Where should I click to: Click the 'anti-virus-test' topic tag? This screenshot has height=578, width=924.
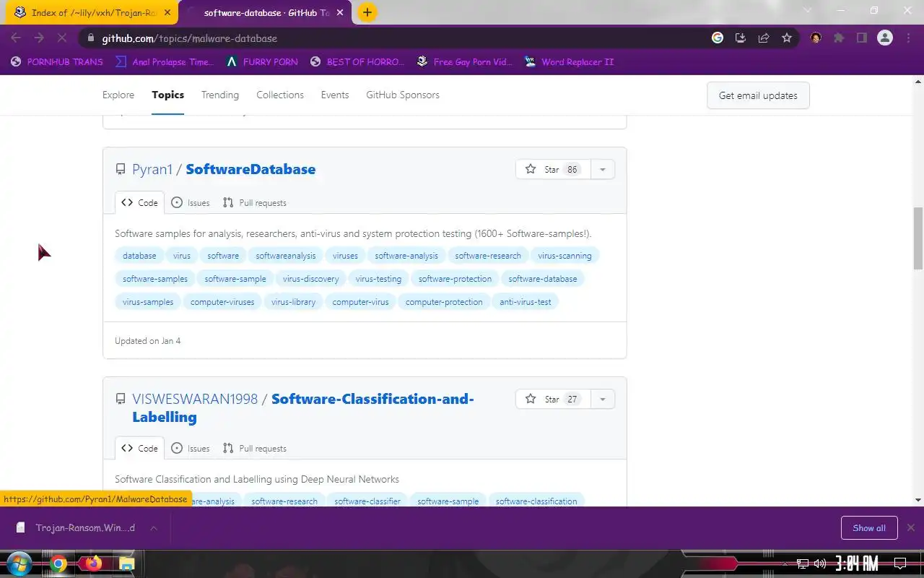pos(526,302)
